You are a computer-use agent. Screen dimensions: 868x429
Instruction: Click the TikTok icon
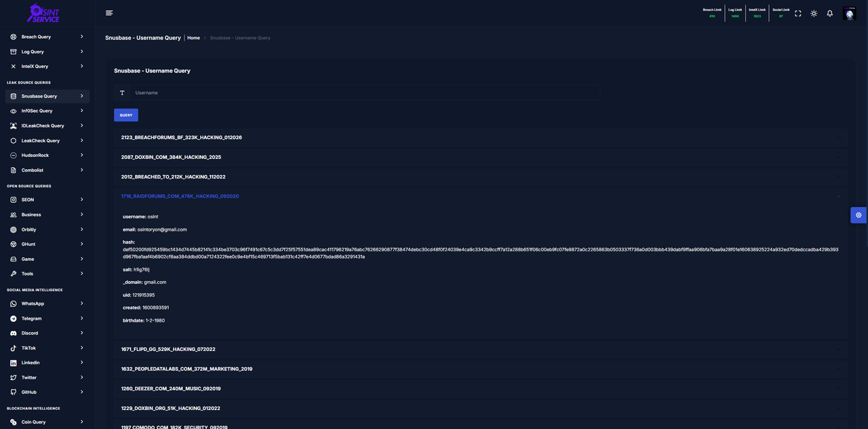coord(14,348)
